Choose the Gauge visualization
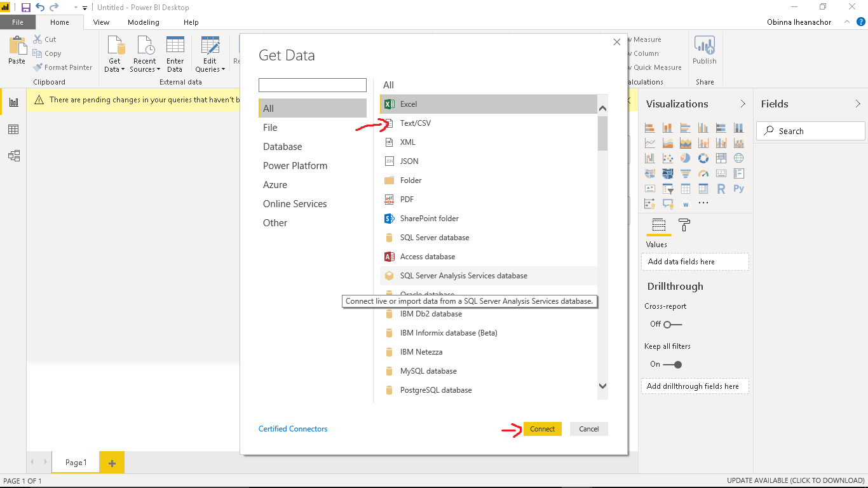This screenshot has height=488, width=868. (703, 173)
